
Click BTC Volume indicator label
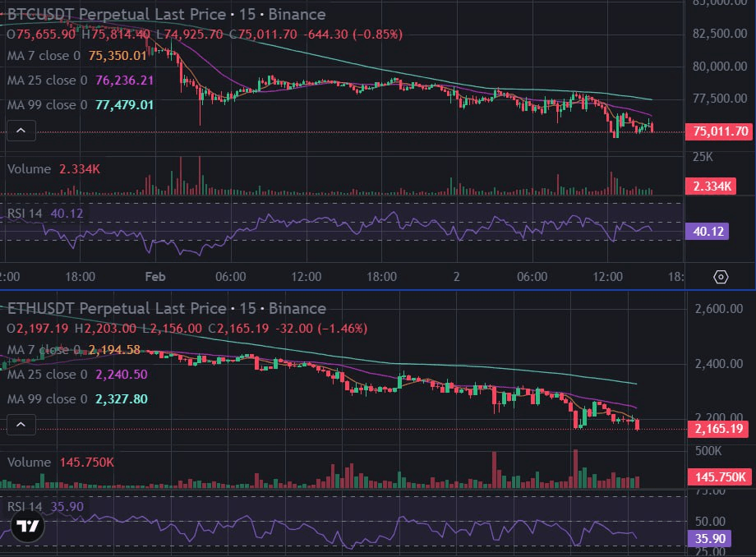pyautogui.click(x=30, y=168)
